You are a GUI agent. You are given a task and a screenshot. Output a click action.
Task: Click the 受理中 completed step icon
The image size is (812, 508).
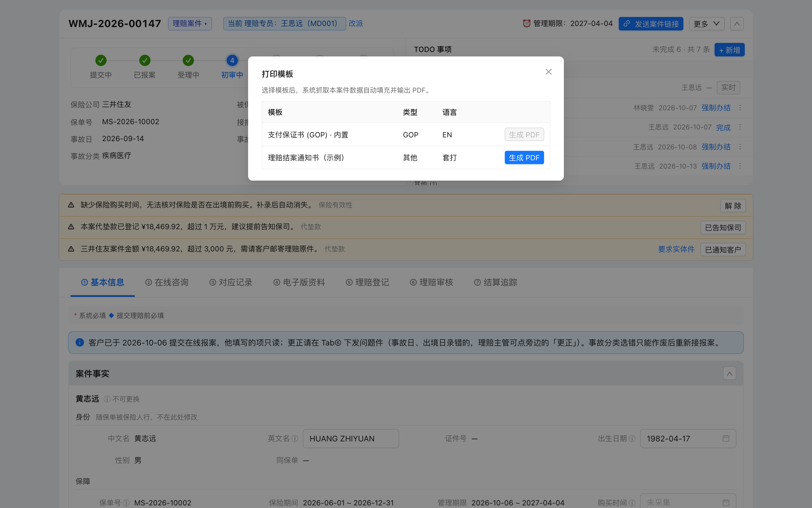(x=188, y=60)
